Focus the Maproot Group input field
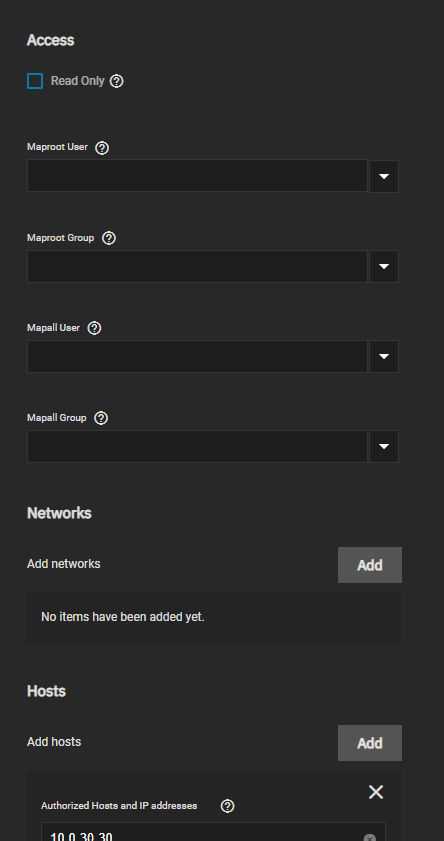 coord(197,266)
